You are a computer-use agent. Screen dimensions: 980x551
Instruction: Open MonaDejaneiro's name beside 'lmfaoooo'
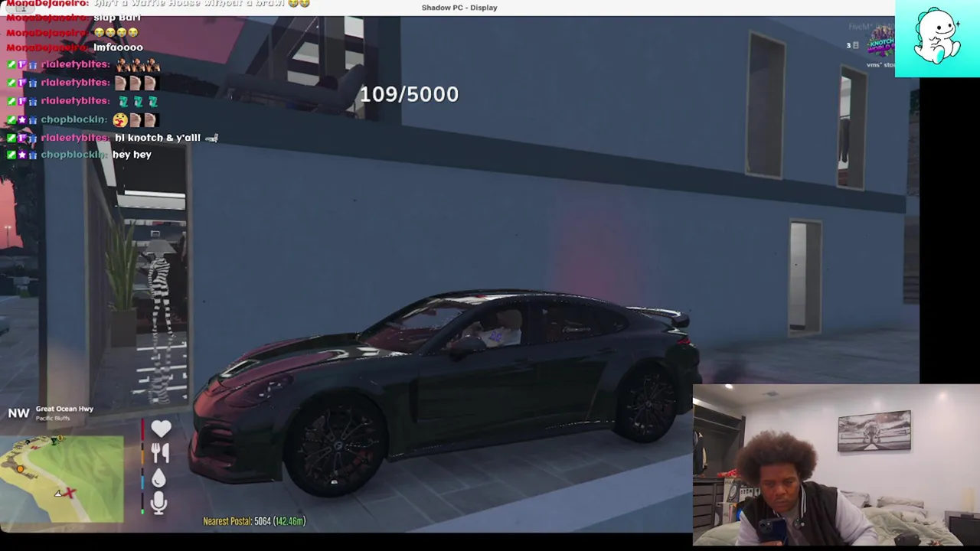coord(46,47)
